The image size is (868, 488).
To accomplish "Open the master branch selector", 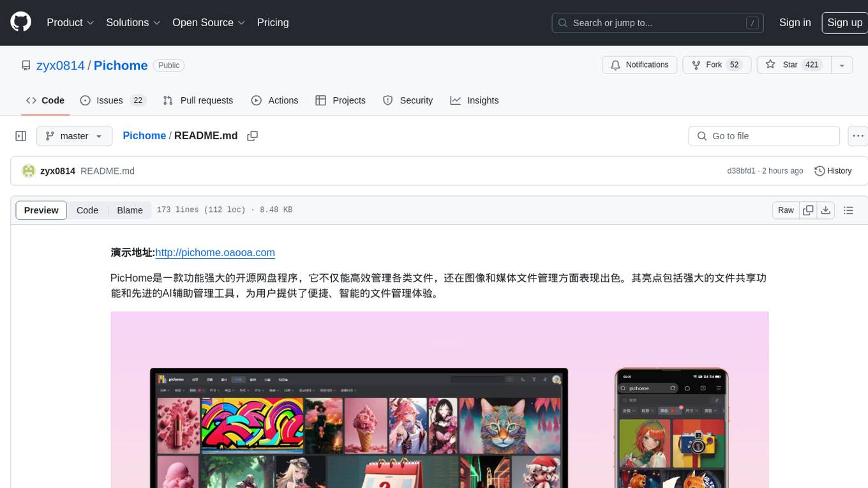I will tap(74, 136).
